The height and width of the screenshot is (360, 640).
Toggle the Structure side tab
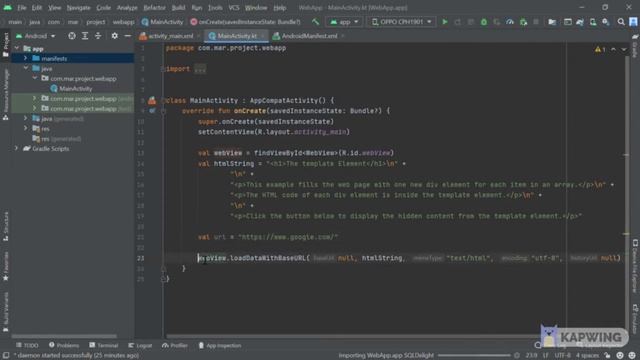click(6, 225)
